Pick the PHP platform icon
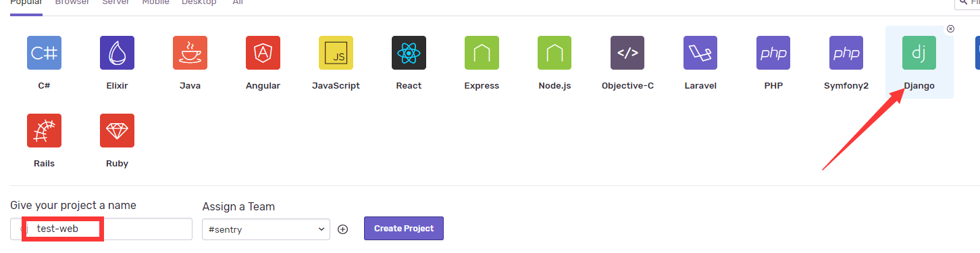Screen dimensions: 980x253 coord(773,53)
